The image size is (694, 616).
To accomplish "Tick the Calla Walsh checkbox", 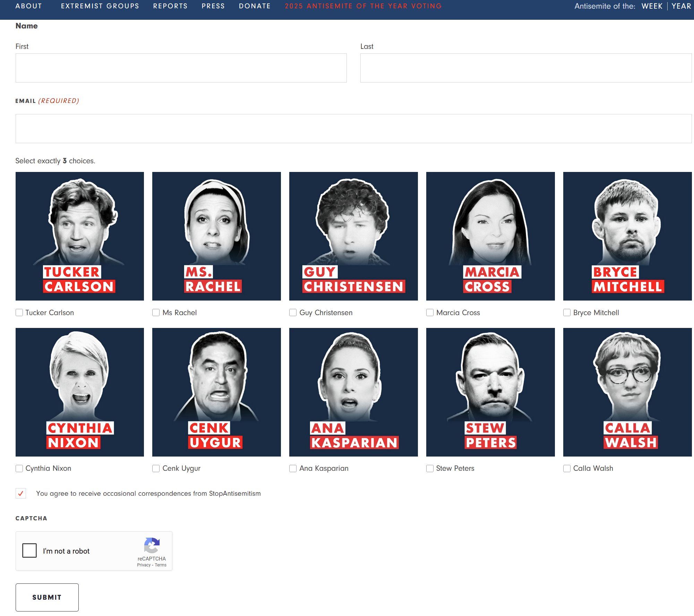I will [x=567, y=468].
